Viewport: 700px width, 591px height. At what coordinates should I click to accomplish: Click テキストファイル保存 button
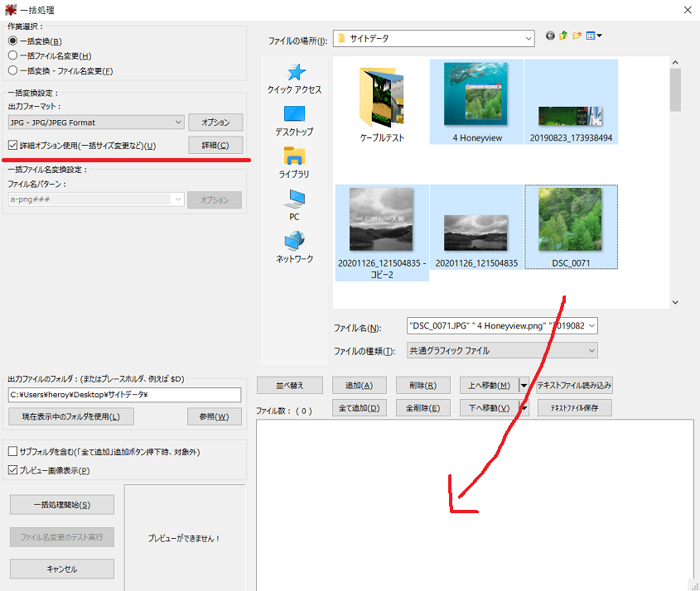pos(575,408)
